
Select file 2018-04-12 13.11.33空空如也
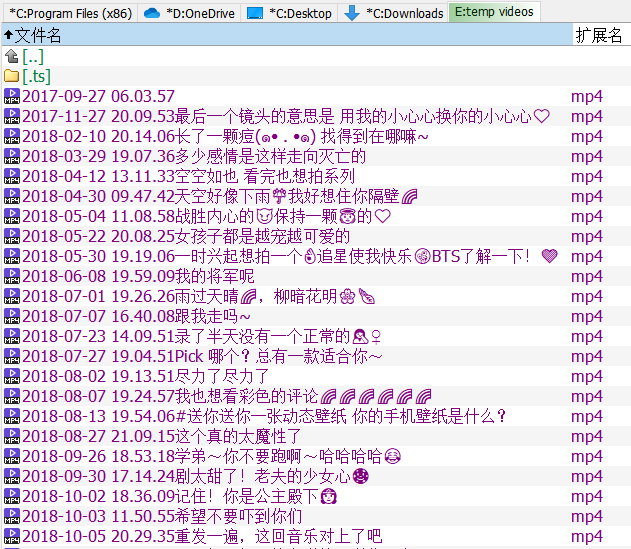click(x=188, y=176)
